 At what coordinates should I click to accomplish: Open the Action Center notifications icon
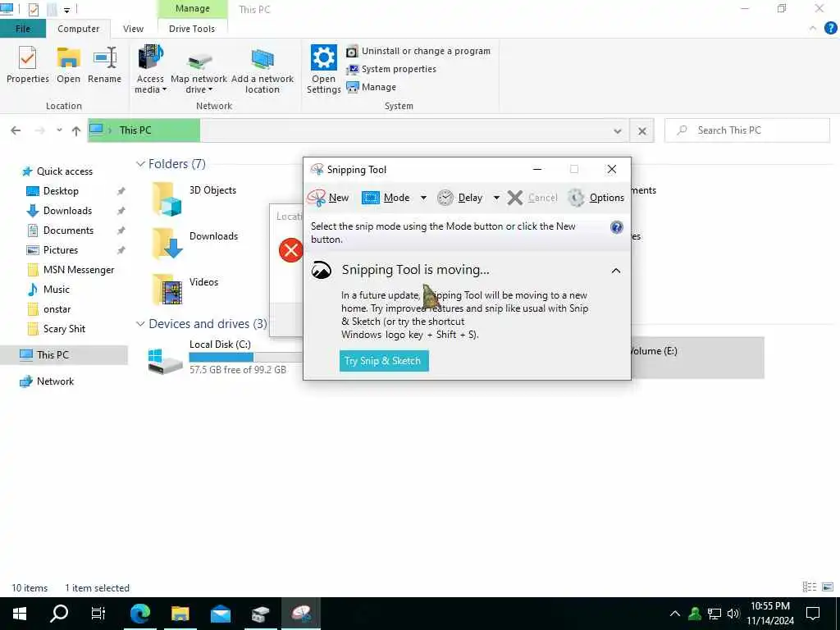pyautogui.click(x=813, y=614)
